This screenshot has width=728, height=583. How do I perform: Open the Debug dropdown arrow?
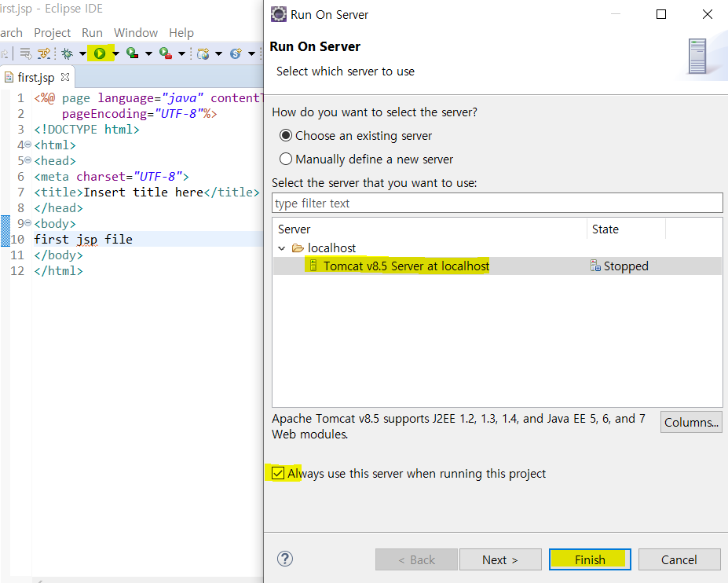82,54
